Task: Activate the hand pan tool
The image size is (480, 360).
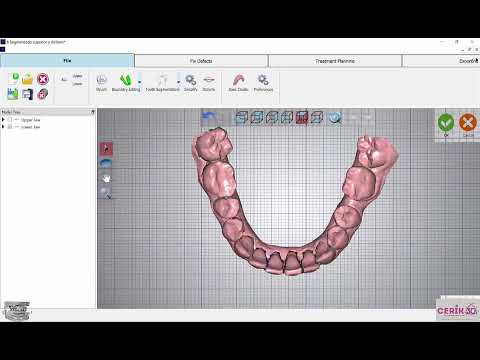Action: (106, 179)
